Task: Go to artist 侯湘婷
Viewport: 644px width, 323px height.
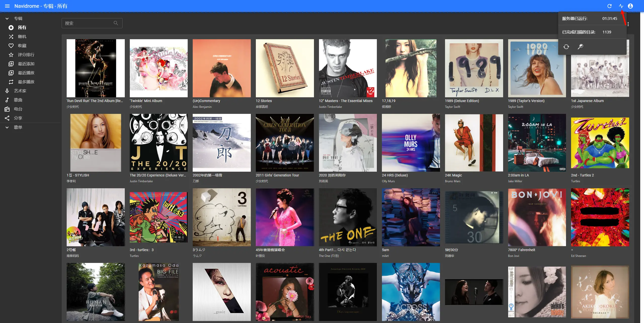Action: 386,107
